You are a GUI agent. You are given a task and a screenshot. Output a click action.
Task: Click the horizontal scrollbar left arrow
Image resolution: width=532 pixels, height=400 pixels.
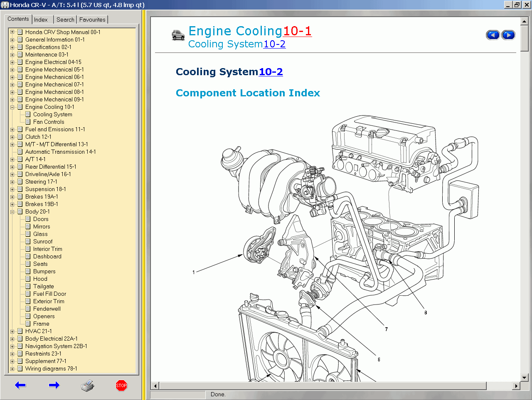pos(155,386)
